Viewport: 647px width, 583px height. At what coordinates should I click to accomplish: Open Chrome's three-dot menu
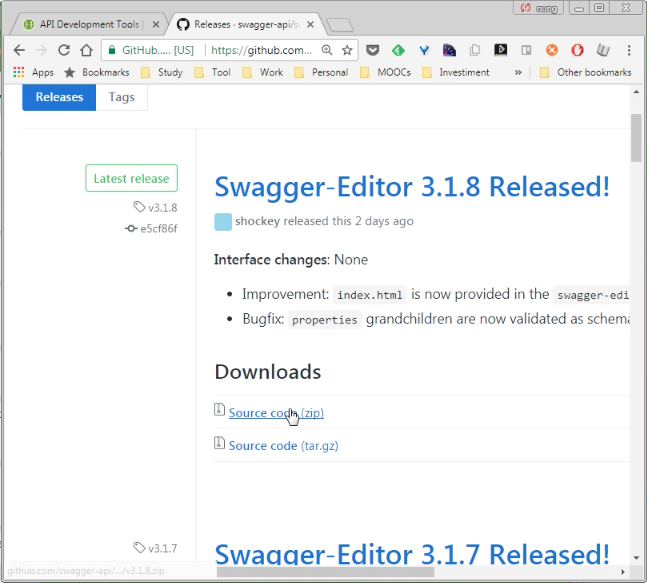629,50
